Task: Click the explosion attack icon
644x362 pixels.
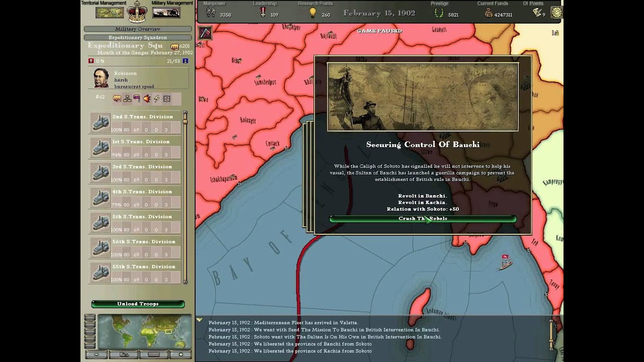Action: (146, 99)
